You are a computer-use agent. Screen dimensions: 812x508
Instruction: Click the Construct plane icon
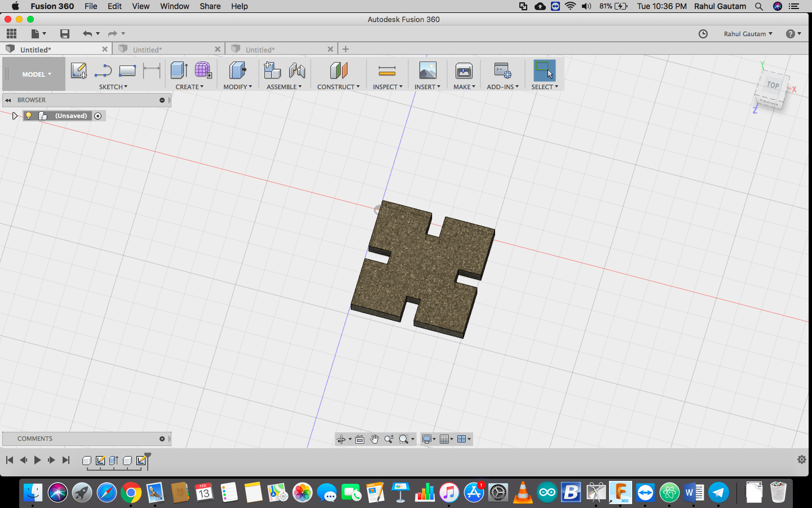coord(338,71)
